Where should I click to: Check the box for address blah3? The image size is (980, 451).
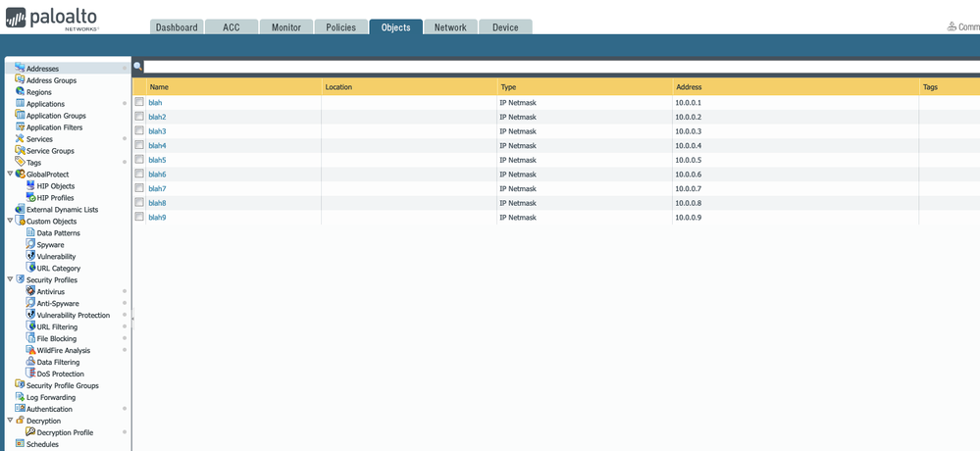[x=139, y=130]
